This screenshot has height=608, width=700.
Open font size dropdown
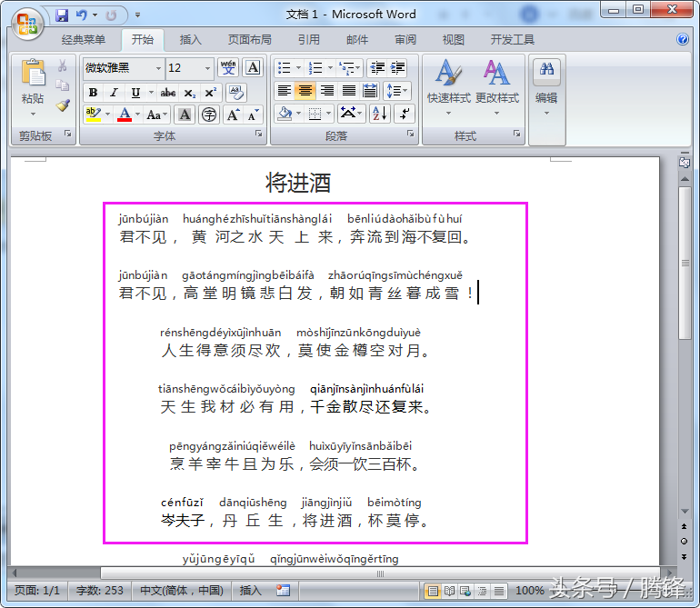(207, 68)
